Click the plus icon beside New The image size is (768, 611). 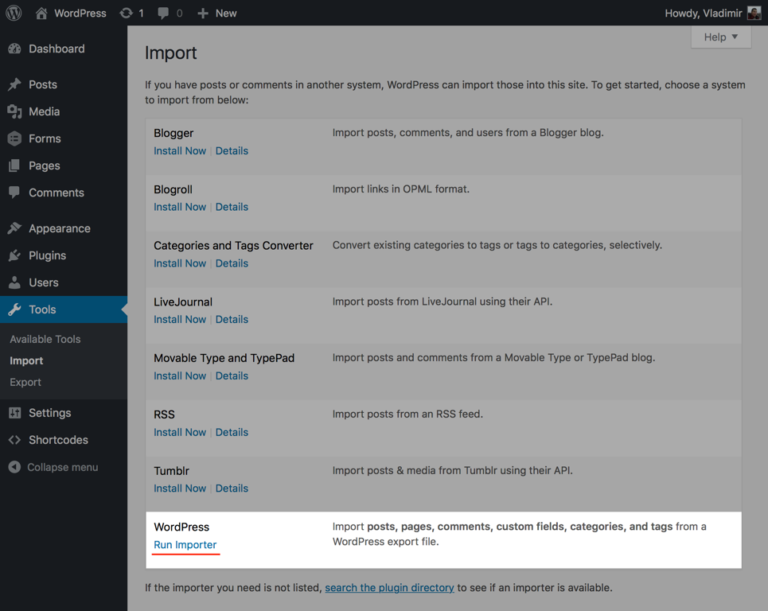coord(203,13)
